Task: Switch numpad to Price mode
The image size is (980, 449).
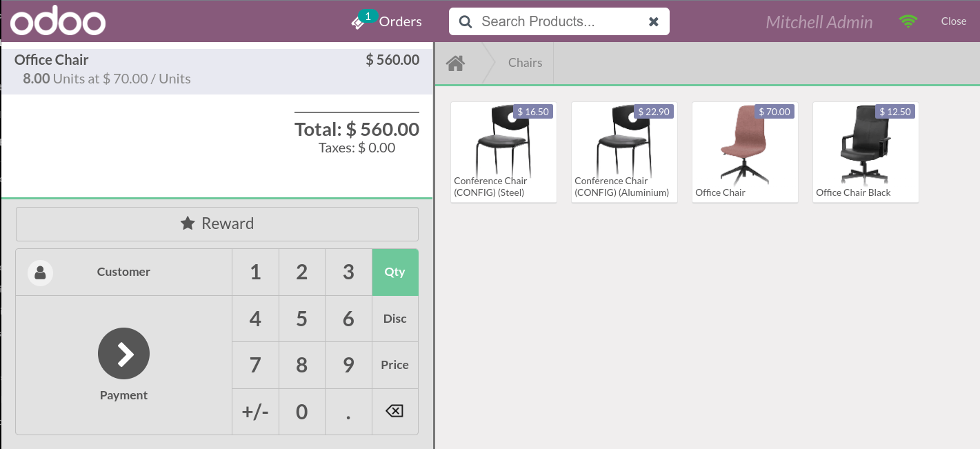Action: tap(394, 365)
